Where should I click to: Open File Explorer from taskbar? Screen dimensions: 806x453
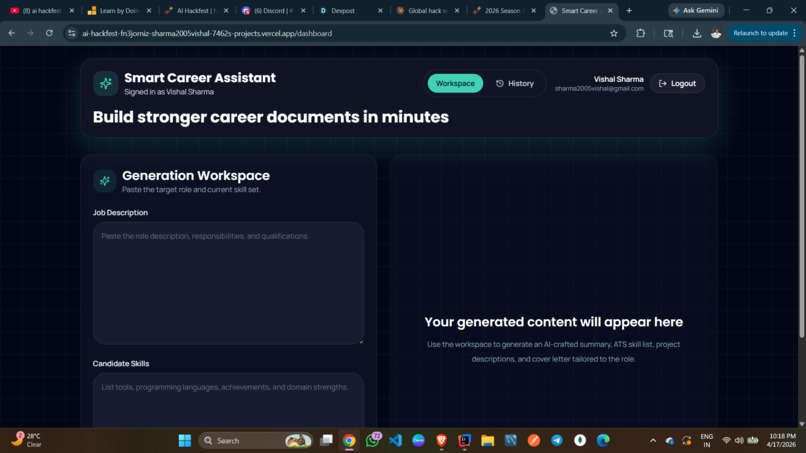487,441
